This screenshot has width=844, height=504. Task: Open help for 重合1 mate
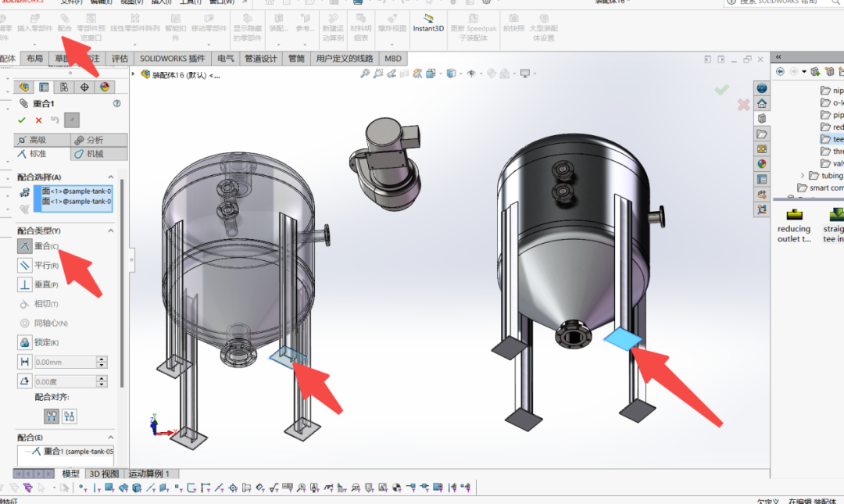coord(116,103)
